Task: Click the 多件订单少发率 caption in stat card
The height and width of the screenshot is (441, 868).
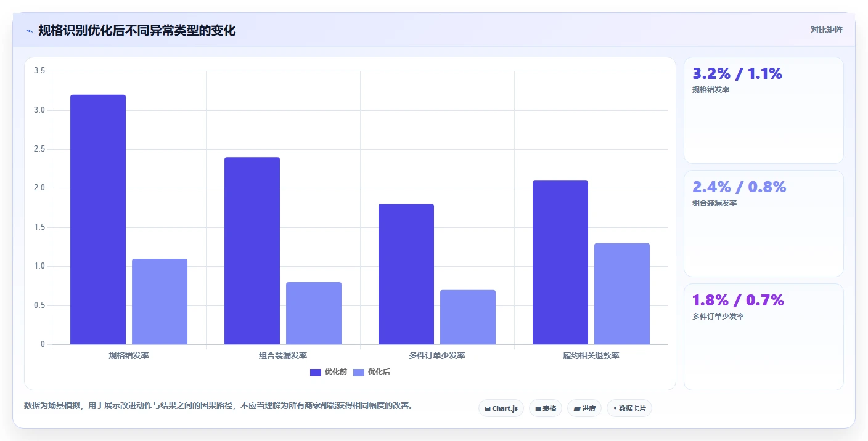Action: (x=718, y=317)
